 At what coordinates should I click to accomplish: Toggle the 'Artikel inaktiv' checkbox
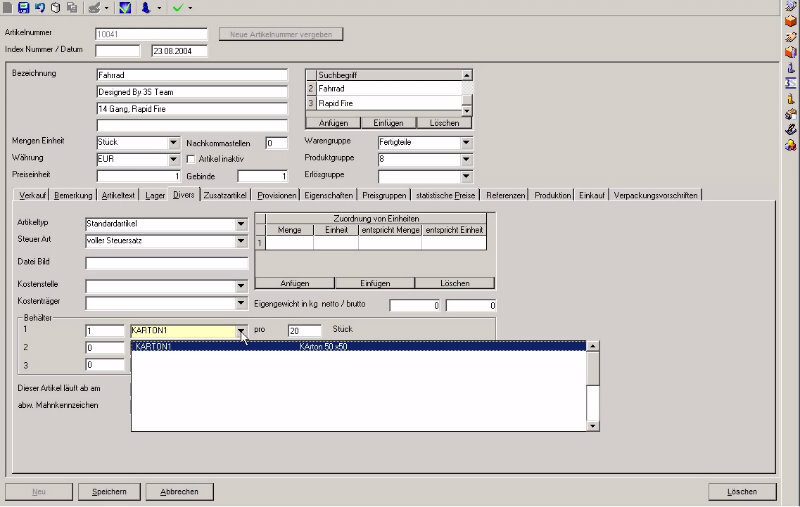[x=192, y=159]
